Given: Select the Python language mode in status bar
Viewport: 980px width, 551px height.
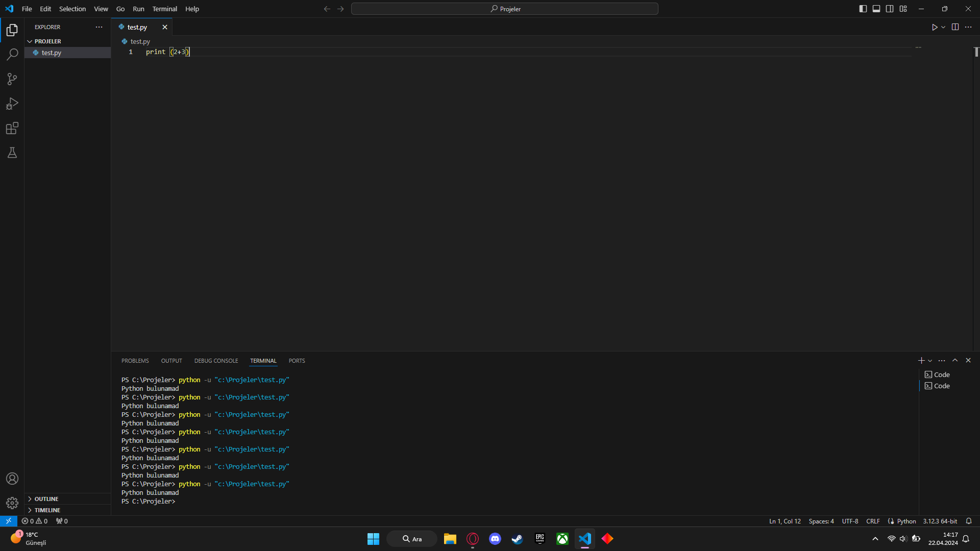Looking at the screenshot, I should pyautogui.click(x=906, y=521).
